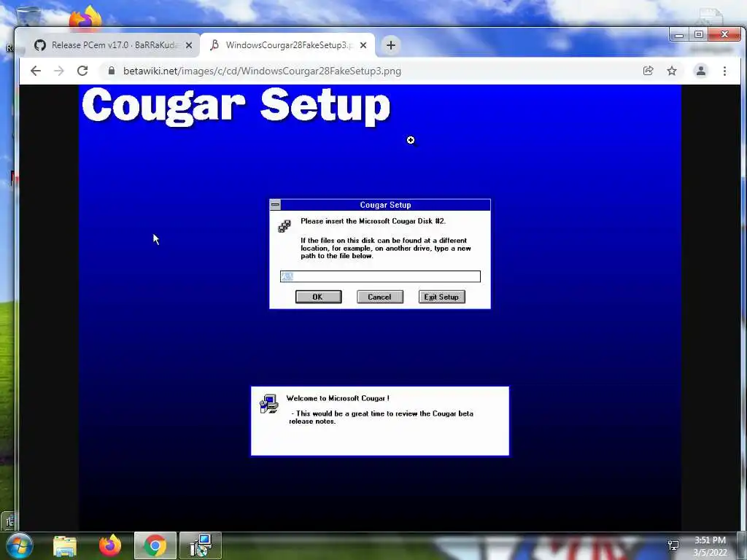The width and height of the screenshot is (747, 560).
Task: Click the Exit Setup button
Action: click(441, 297)
